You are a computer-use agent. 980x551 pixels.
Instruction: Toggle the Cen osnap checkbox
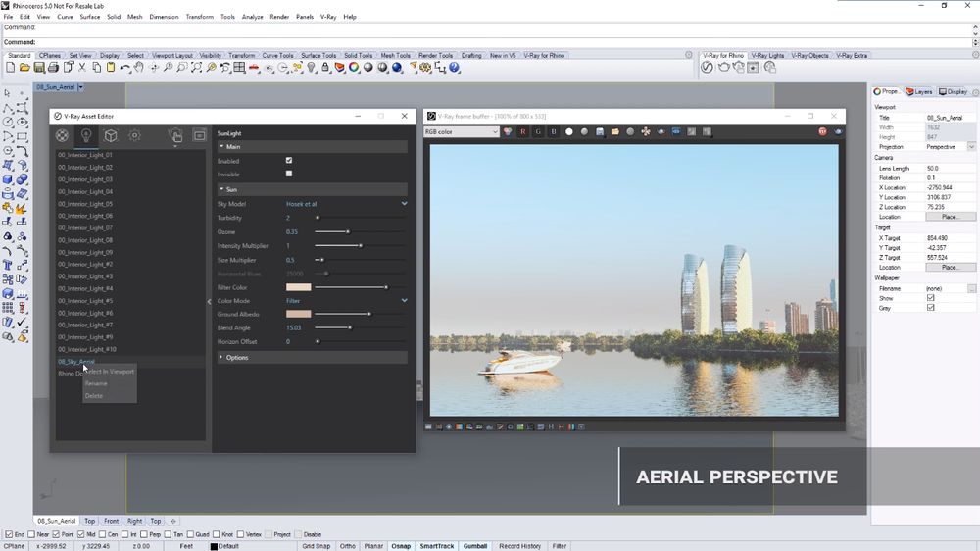[102, 534]
